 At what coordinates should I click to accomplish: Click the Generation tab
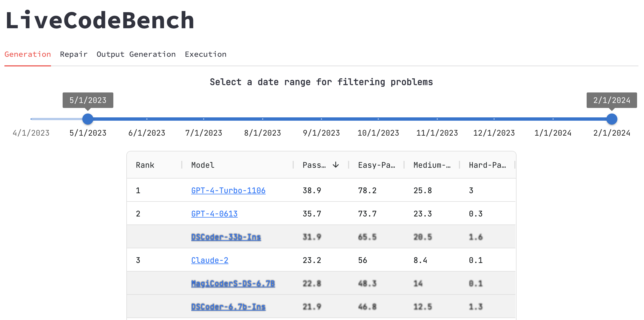(28, 54)
